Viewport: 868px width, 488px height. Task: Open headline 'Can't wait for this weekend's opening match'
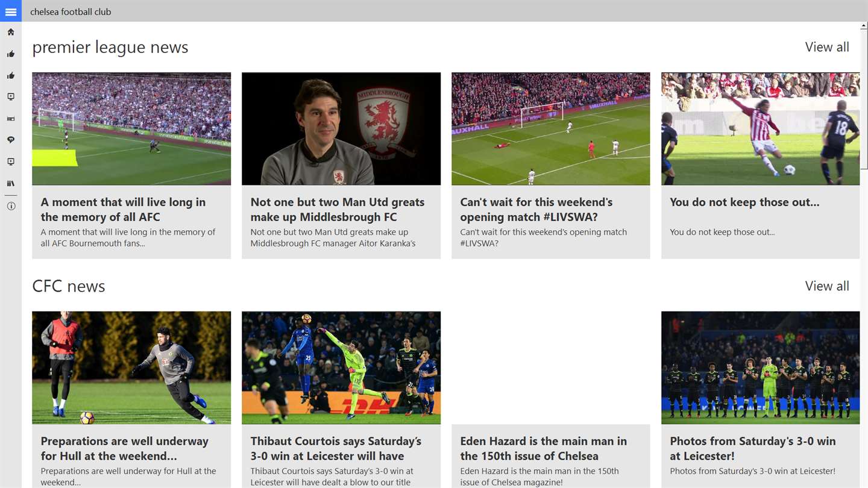pos(536,210)
